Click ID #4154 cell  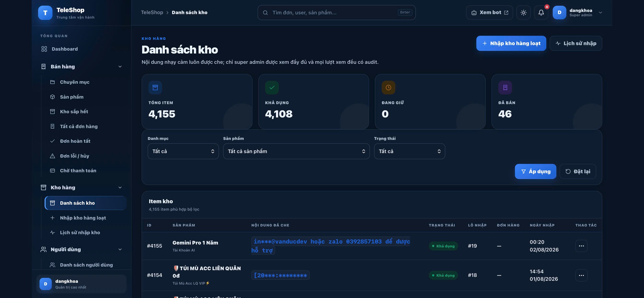[155, 275]
